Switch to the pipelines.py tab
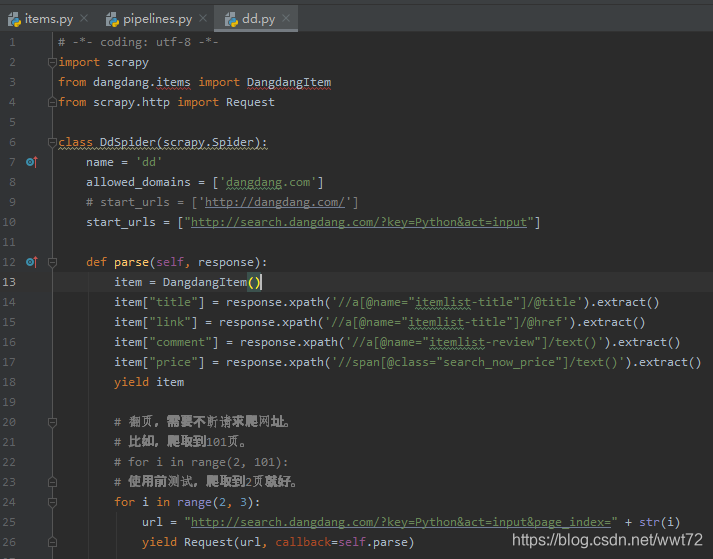Image resolution: width=713 pixels, height=559 pixels. point(157,19)
